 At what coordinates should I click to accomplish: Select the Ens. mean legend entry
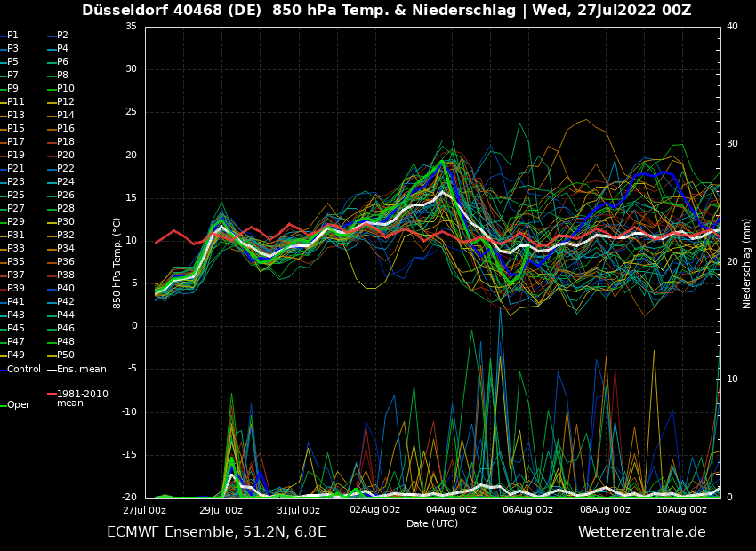tap(81, 369)
